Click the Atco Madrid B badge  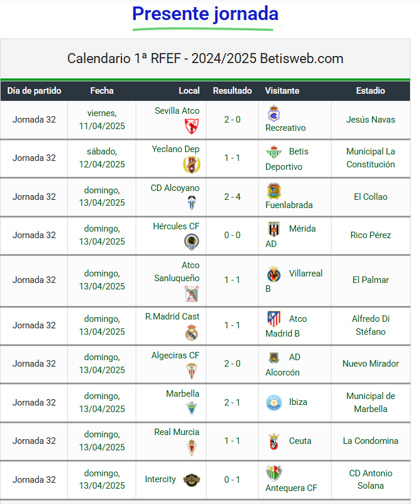click(x=274, y=319)
